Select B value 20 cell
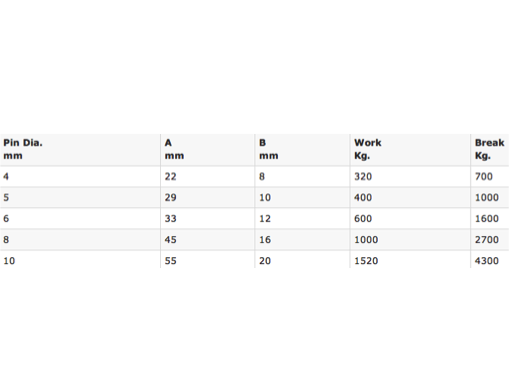The image size is (509, 375). click(x=302, y=260)
